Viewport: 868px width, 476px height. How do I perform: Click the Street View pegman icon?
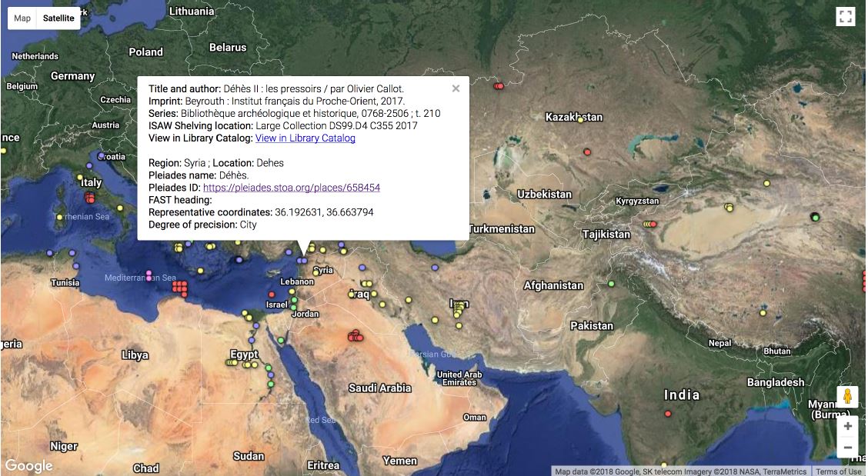click(847, 397)
